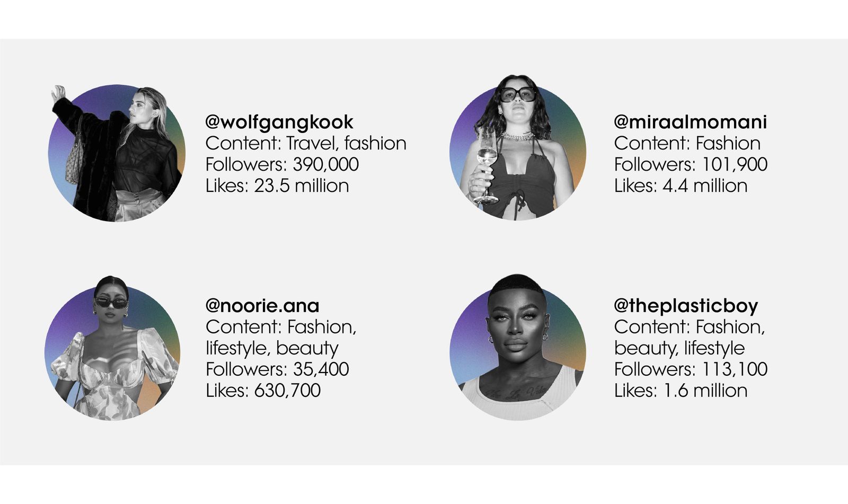Select the "Likes: 630,700" line
The width and height of the screenshot is (848, 504).
coord(263,391)
